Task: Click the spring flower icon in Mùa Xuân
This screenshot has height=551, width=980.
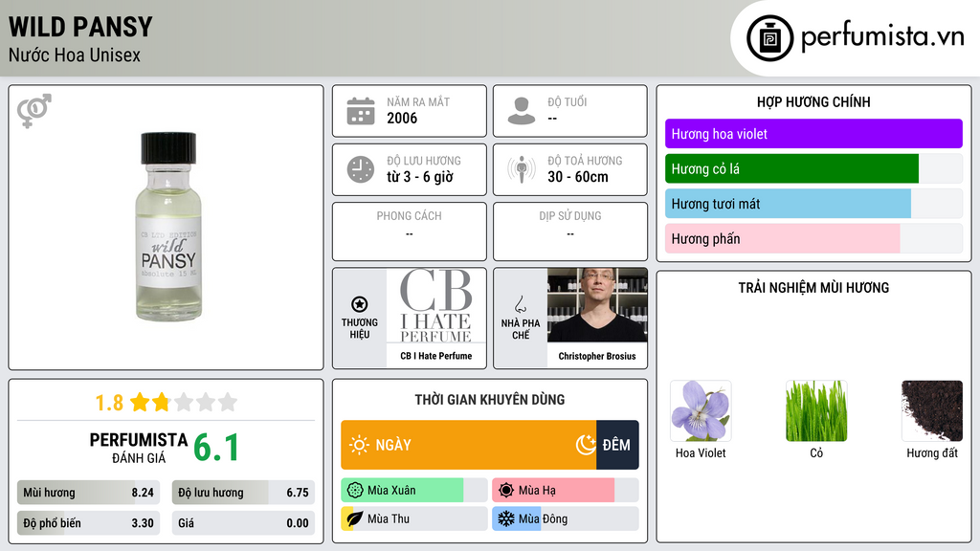Action: pos(355,491)
